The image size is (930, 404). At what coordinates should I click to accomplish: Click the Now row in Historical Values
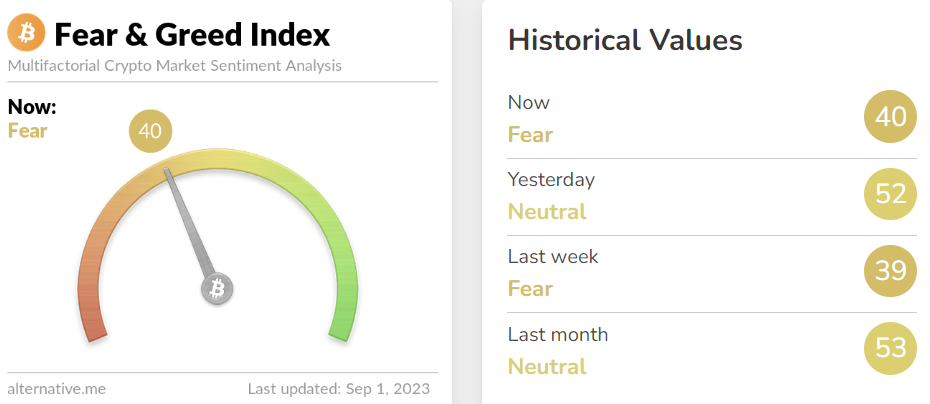click(x=712, y=118)
